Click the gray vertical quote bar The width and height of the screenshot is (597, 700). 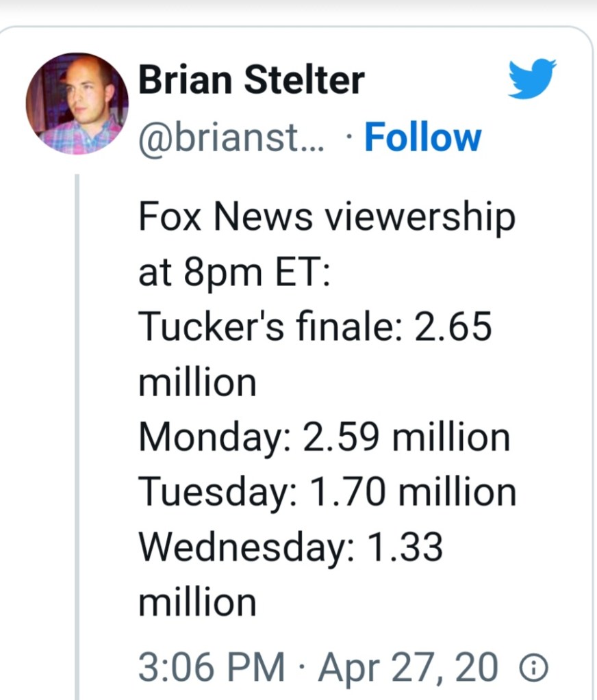(x=77, y=438)
